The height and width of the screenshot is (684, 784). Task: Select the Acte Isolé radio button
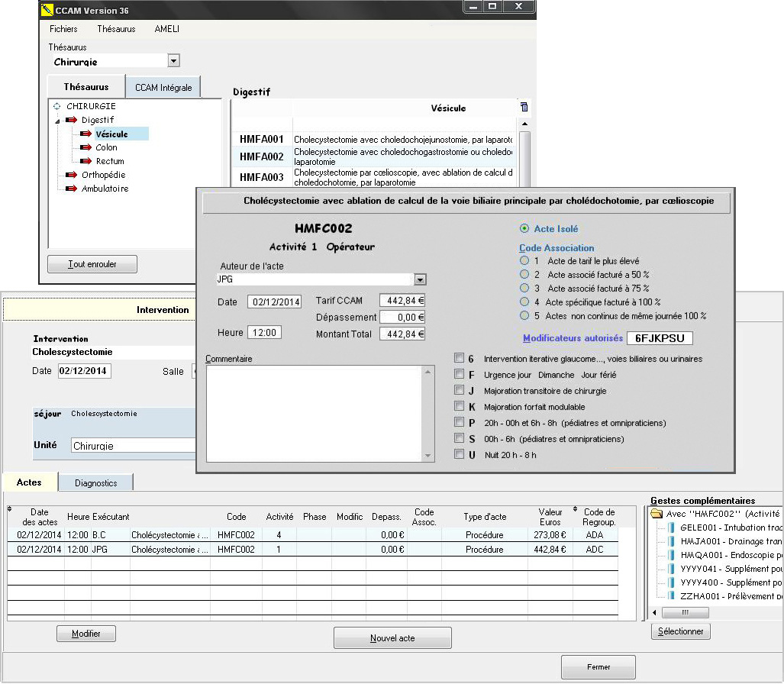pos(524,228)
